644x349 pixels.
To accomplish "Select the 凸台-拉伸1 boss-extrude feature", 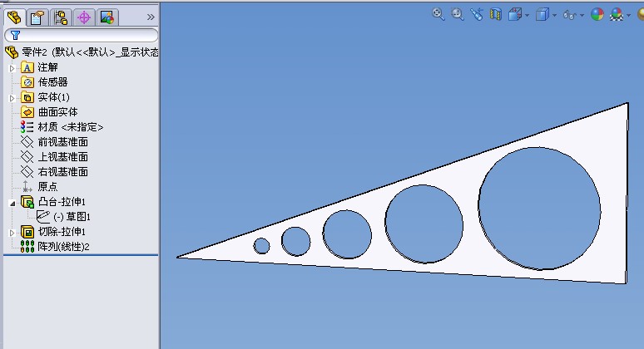I will pos(53,202).
